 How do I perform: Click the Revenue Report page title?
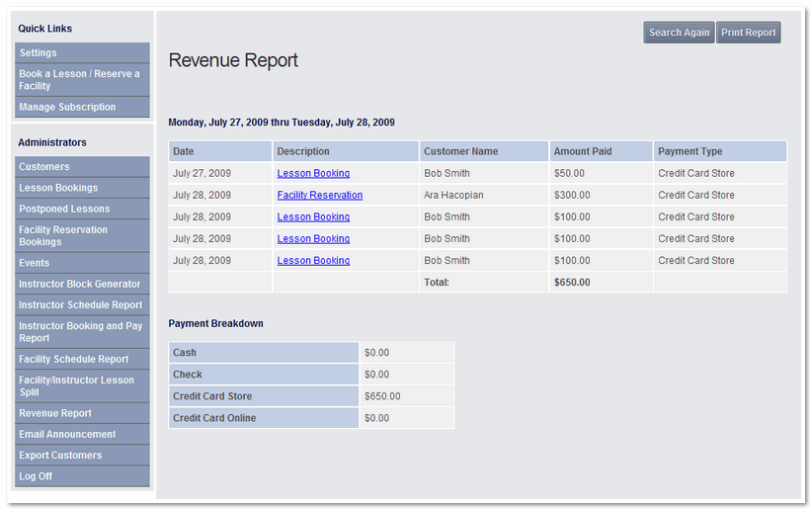pos(233,60)
